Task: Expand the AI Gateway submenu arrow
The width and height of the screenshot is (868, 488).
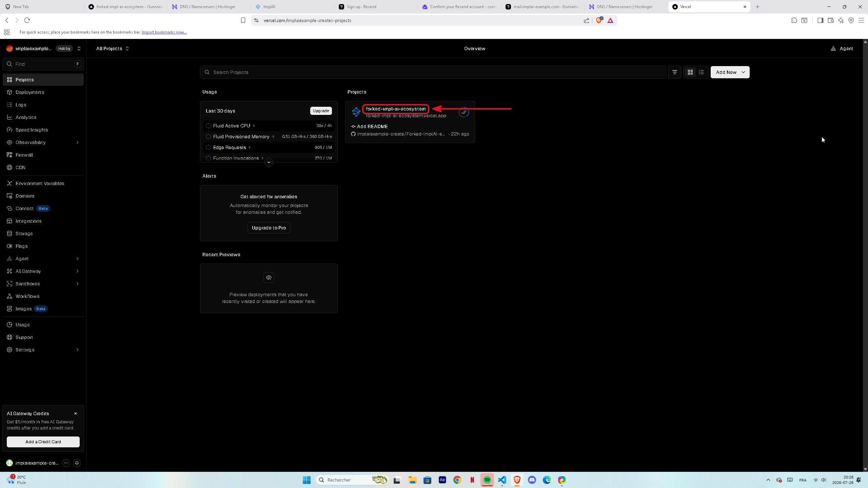Action: click(78, 271)
